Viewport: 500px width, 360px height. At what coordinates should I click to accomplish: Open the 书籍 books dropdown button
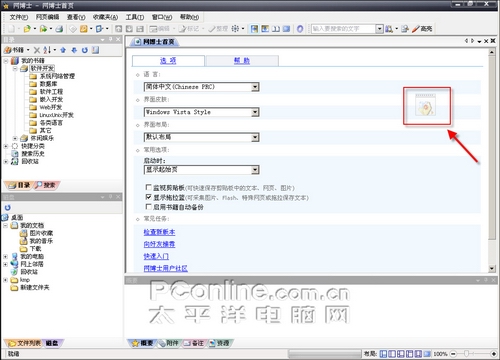(17, 50)
